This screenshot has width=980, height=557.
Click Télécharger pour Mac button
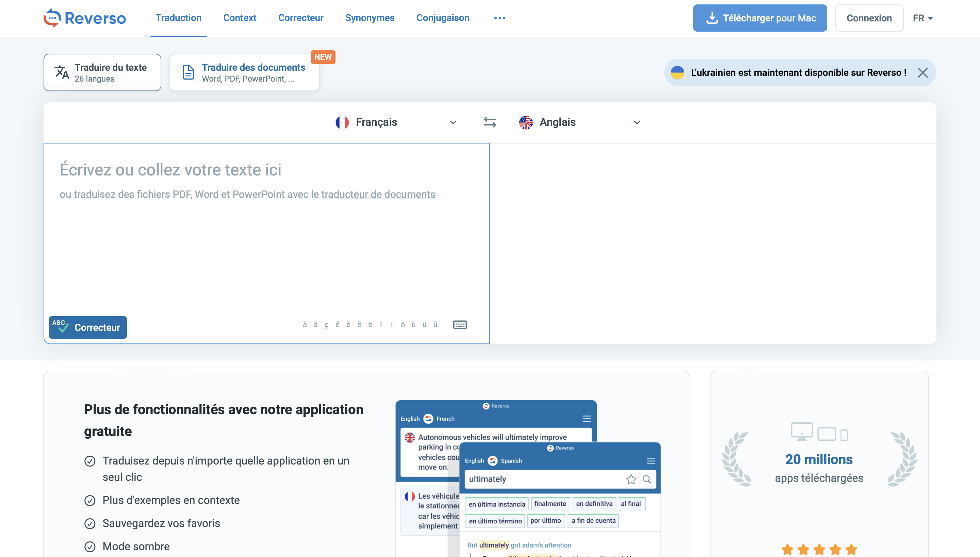[760, 18]
